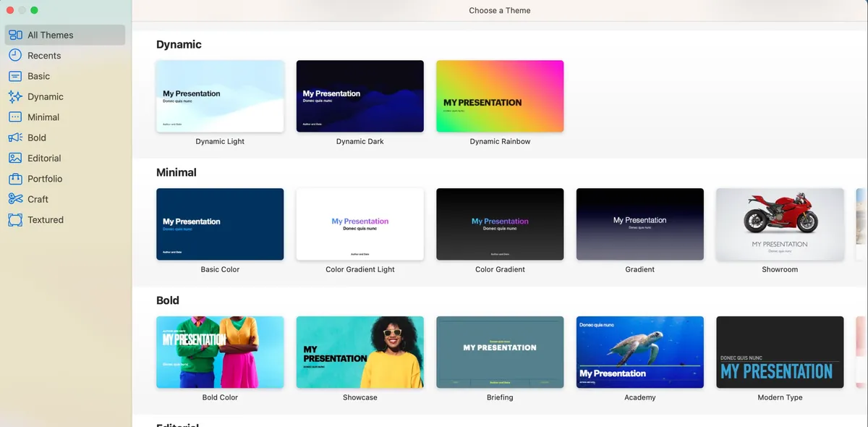Click the Portfolio briefcase icon

click(x=15, y=178)
